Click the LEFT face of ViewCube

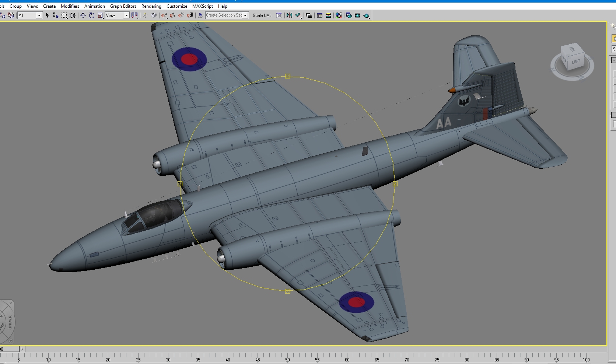click(x=576, y=62)
